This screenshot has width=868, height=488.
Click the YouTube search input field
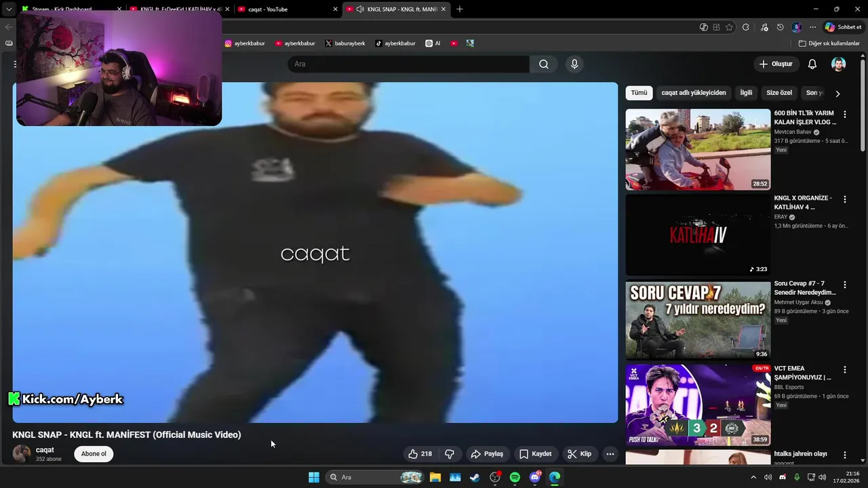(408, 64)
